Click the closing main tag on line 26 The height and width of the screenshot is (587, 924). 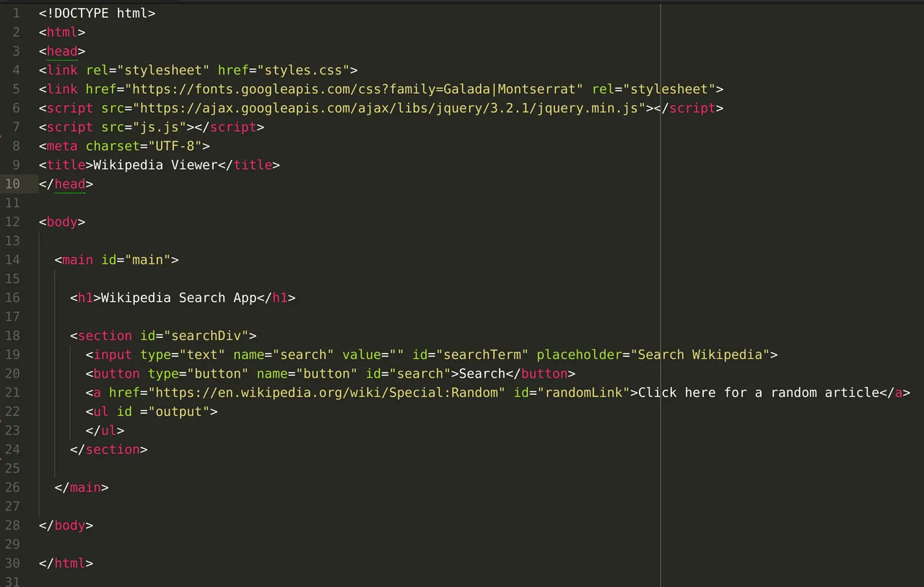82,487
